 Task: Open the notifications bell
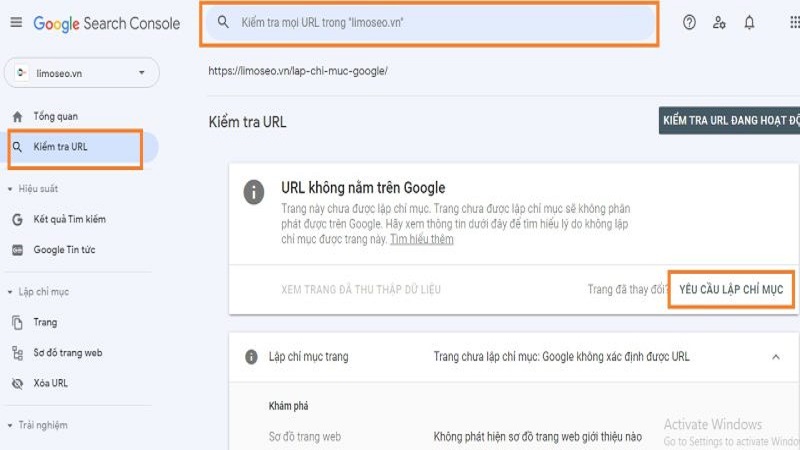point(749,22)
